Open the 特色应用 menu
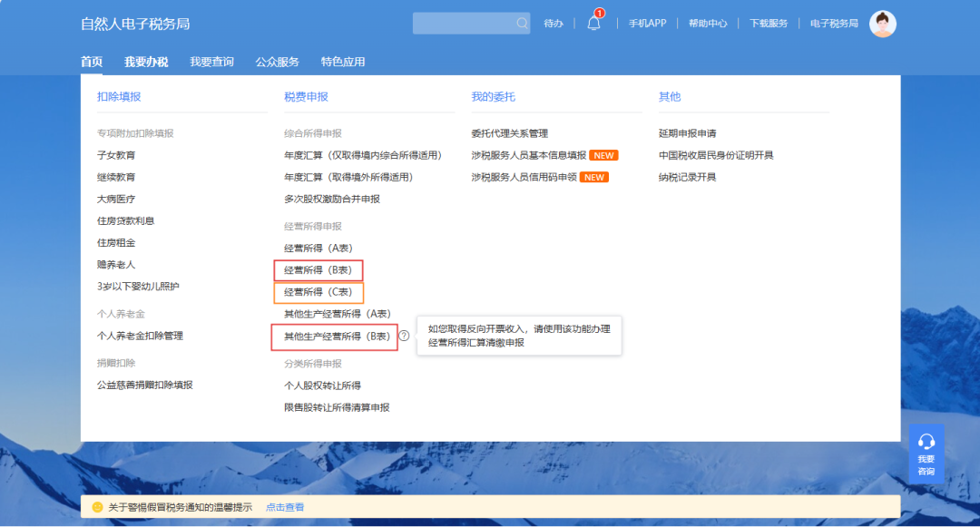 click(342, 62)
